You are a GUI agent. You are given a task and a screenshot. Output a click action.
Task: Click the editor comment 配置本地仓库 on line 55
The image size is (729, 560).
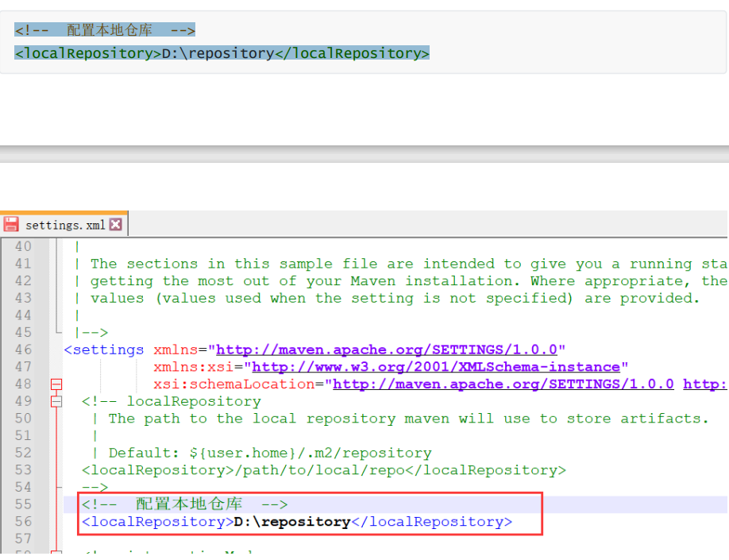coord(185,504)
